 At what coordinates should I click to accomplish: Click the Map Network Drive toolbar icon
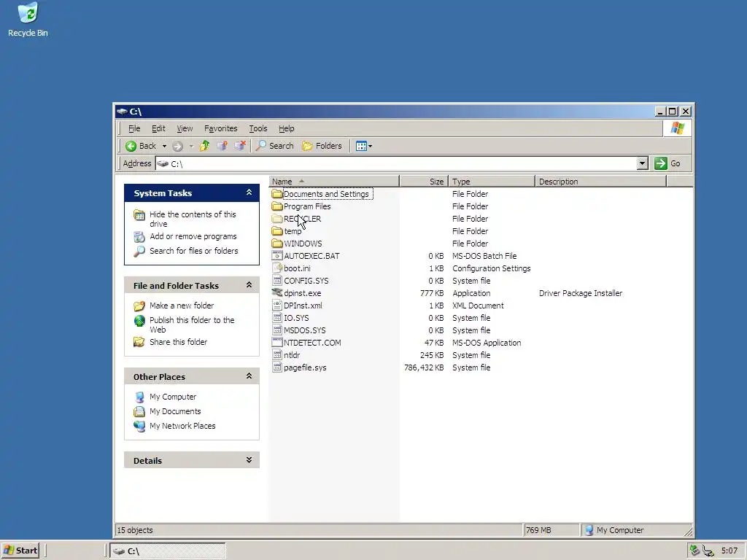click(222, 146)
